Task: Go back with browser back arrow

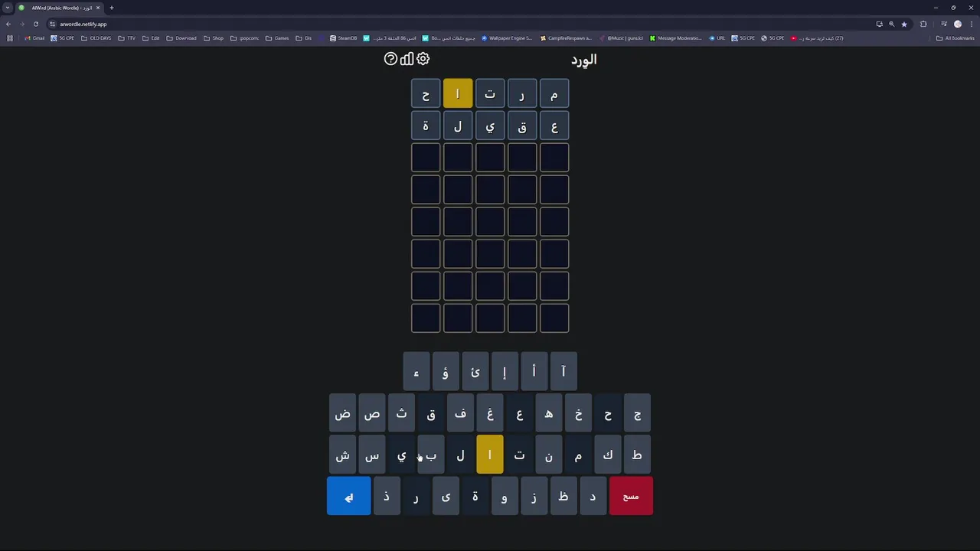Action: pyautogui.click(x=8, y=24)
